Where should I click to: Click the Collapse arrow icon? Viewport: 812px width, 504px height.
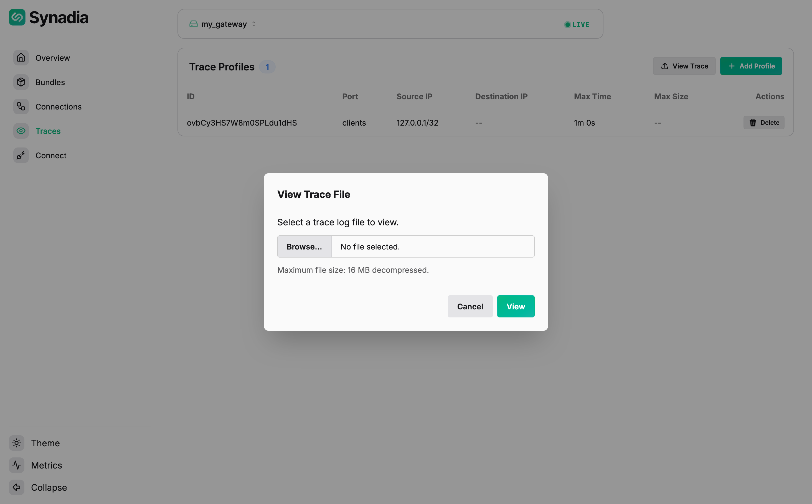tap(17, 487)
